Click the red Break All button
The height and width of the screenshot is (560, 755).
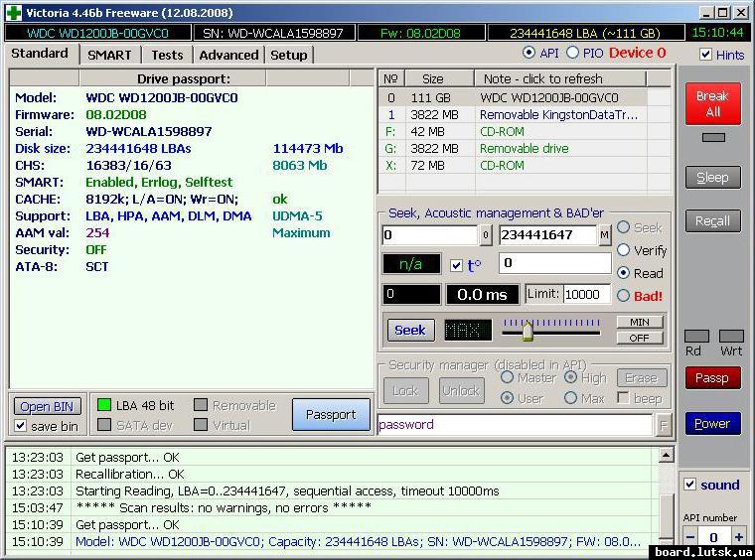pos(711,103)
